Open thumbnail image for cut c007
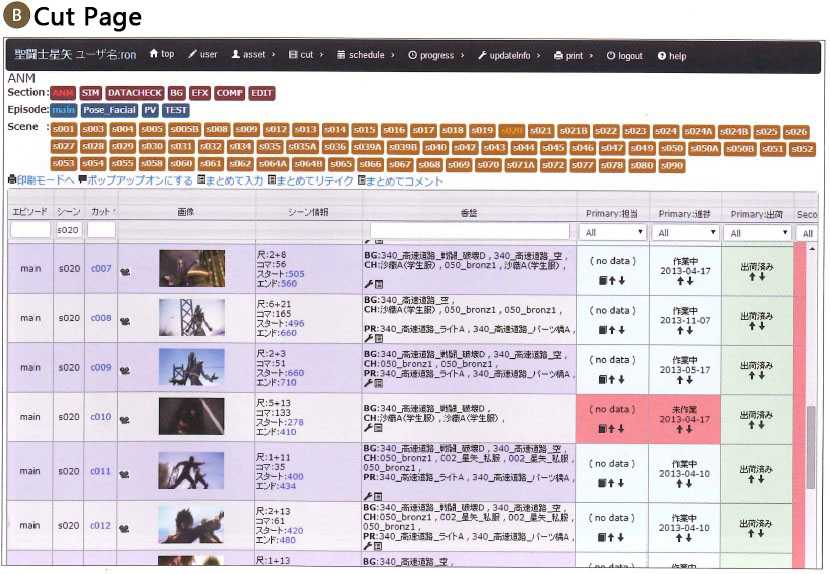This screenshot has height=574, width=830. click(192, 268)
